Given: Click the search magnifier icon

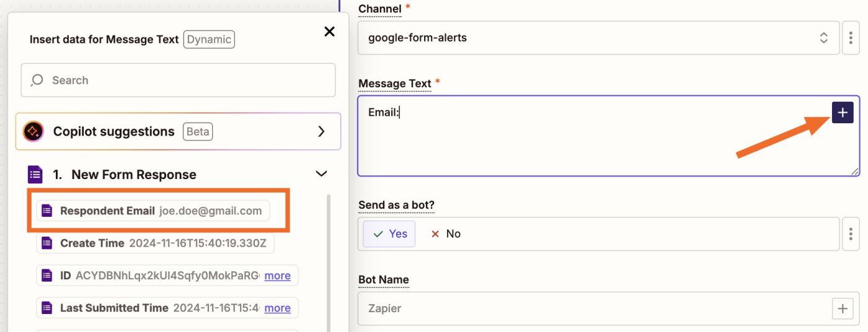Looking at the screenshot, I should click(37, 80).
